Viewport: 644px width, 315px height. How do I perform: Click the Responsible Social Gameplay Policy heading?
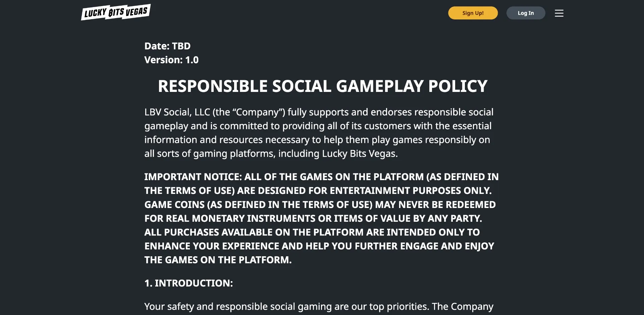tap(322, 86)
